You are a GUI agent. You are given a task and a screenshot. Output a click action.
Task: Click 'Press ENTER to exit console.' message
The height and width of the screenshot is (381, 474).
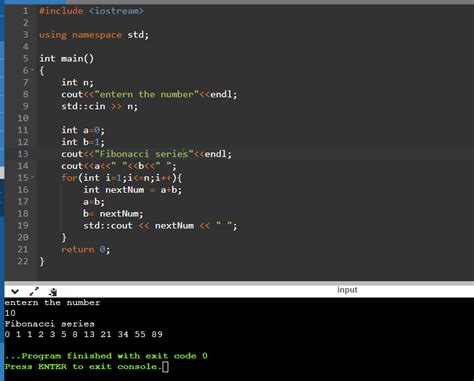[x=83, y=367]
